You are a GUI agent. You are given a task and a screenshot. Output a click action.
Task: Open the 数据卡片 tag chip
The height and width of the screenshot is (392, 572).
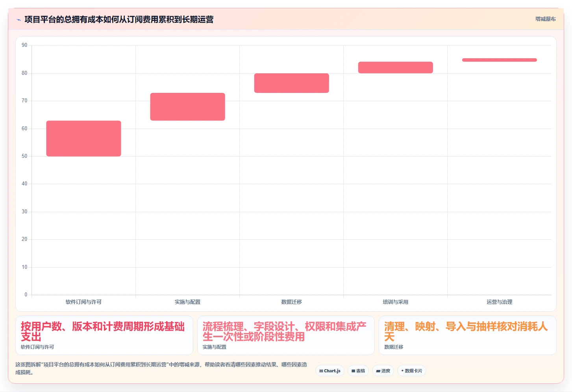[x=412, y=371]
